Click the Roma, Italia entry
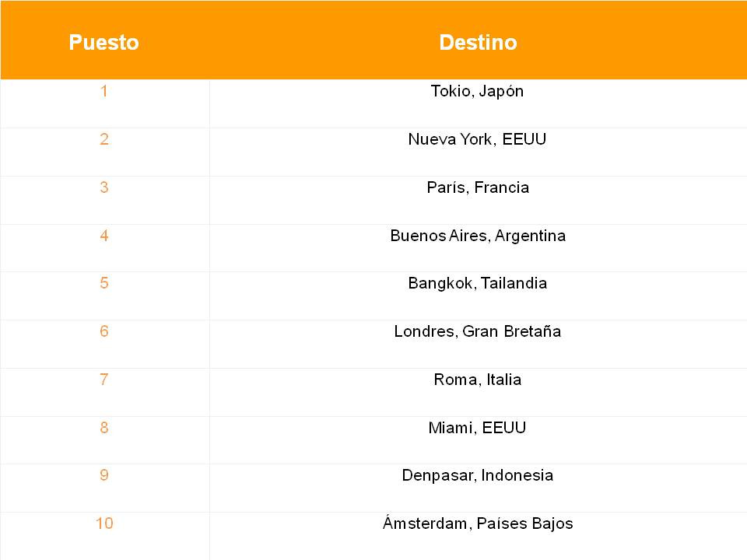Image resolution: width=747 pixels, height=560 pixels. tap(477, 380)
